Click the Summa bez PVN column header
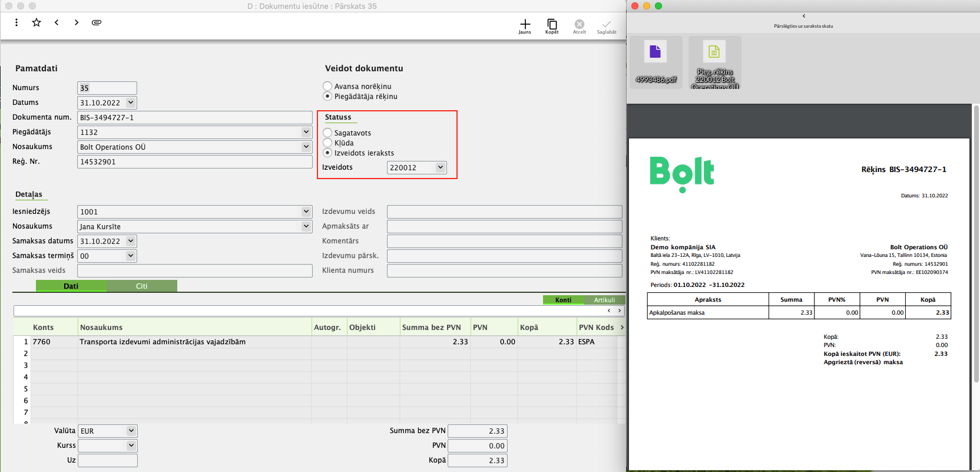Screen dimensions: 980x472 (435, 327)
